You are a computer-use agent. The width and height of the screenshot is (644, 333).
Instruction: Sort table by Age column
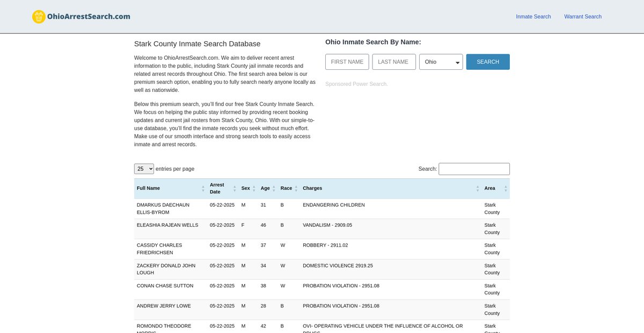click(268, 189)
